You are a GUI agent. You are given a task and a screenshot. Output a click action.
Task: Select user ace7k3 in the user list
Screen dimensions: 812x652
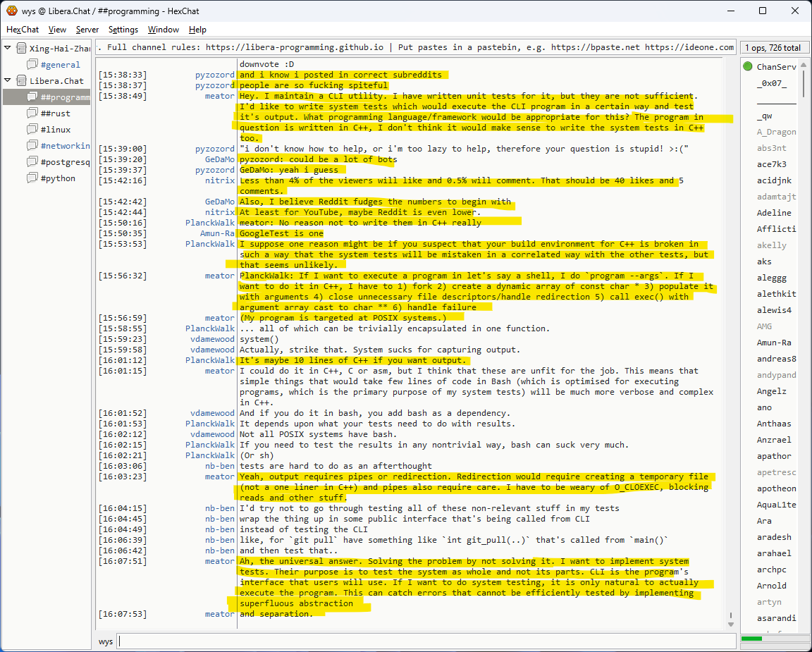771,164
